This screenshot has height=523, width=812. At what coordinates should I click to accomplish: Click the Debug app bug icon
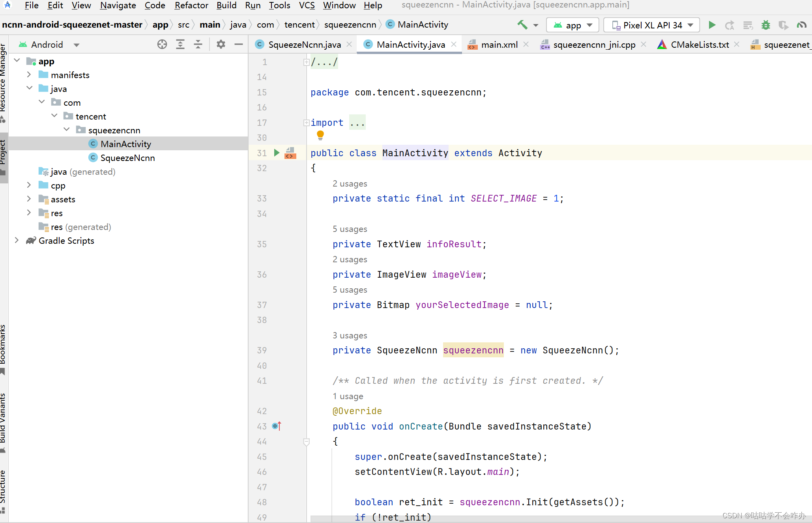(765, 25)
